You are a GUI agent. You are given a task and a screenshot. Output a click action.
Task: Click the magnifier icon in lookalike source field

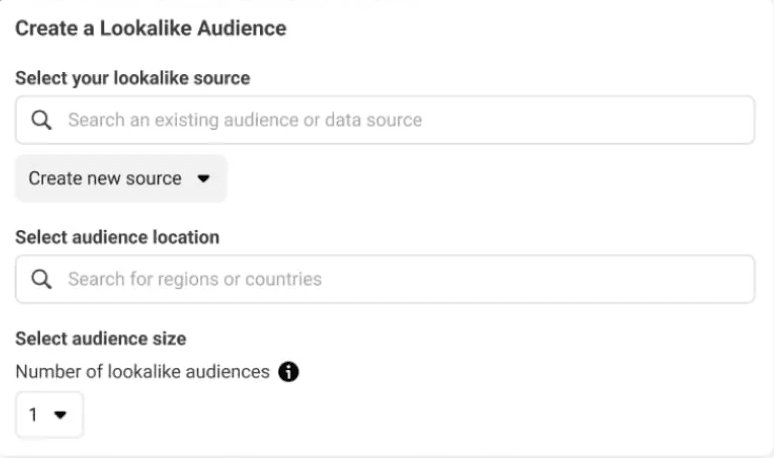click(41, 120)
